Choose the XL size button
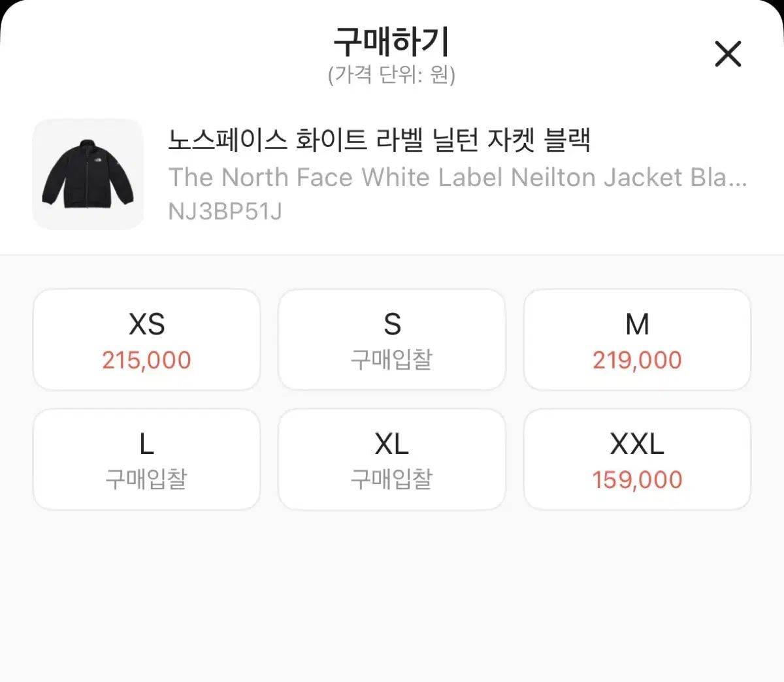The image size is (784, 682). (391, 459)
